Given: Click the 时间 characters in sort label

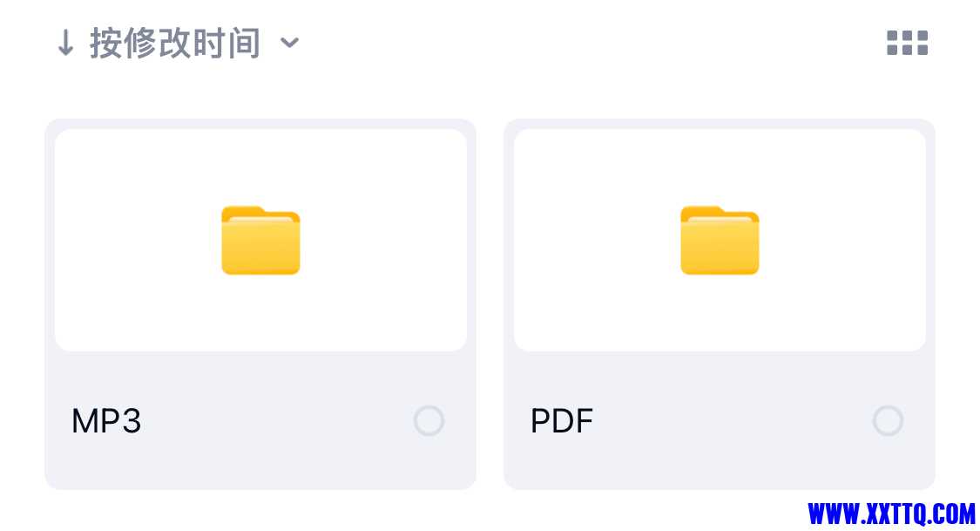Looking at the screenshot, I should pos(226,43).
